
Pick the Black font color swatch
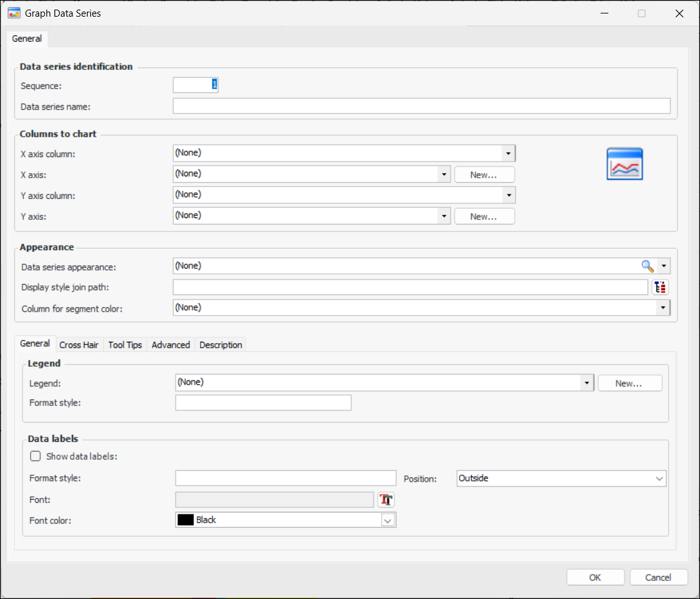pos(186,520)
